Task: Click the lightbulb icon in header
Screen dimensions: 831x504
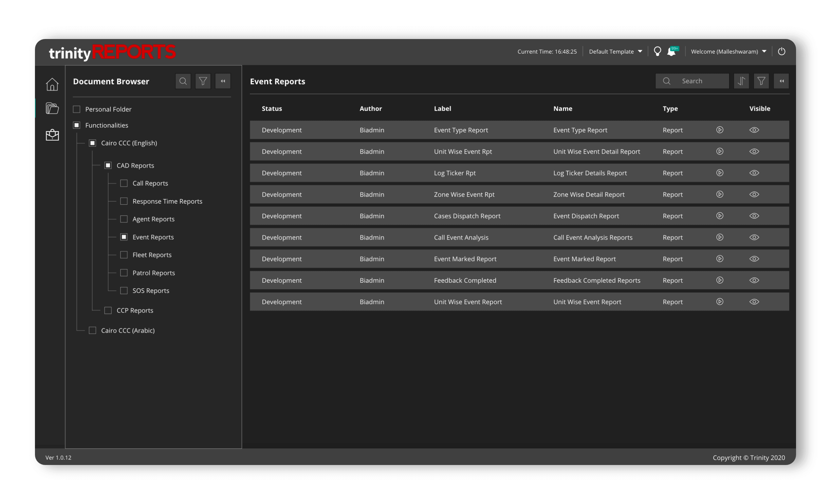Action: [x=658, y=51]
